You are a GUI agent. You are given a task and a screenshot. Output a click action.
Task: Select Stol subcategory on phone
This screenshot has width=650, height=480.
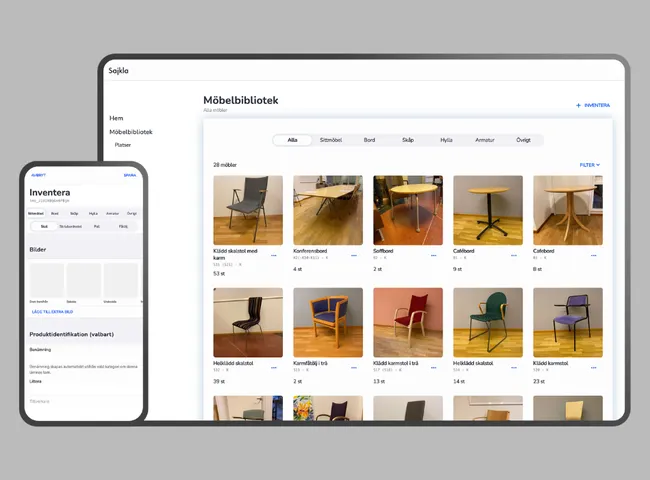pos(44,226)
